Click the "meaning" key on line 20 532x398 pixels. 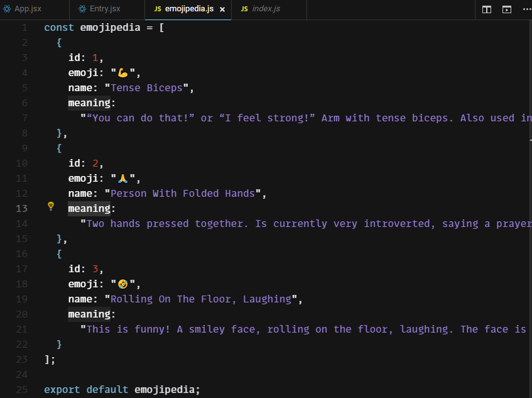click(89, 314)
